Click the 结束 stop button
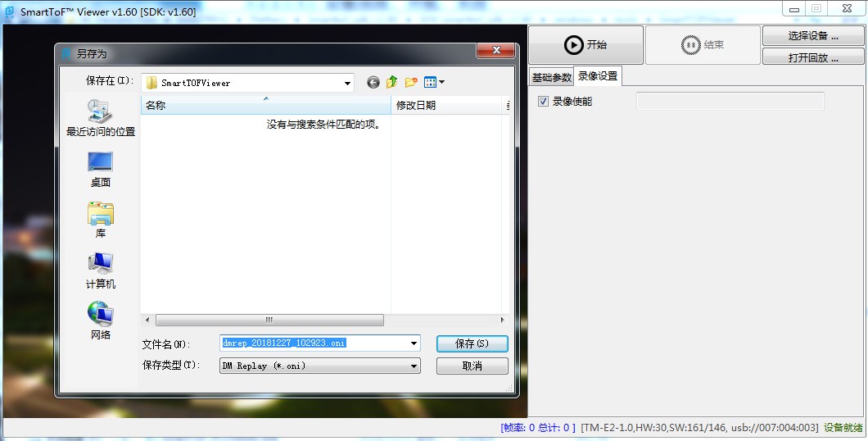The height and width of the screenshot is (441, 868). pos(703,45)
